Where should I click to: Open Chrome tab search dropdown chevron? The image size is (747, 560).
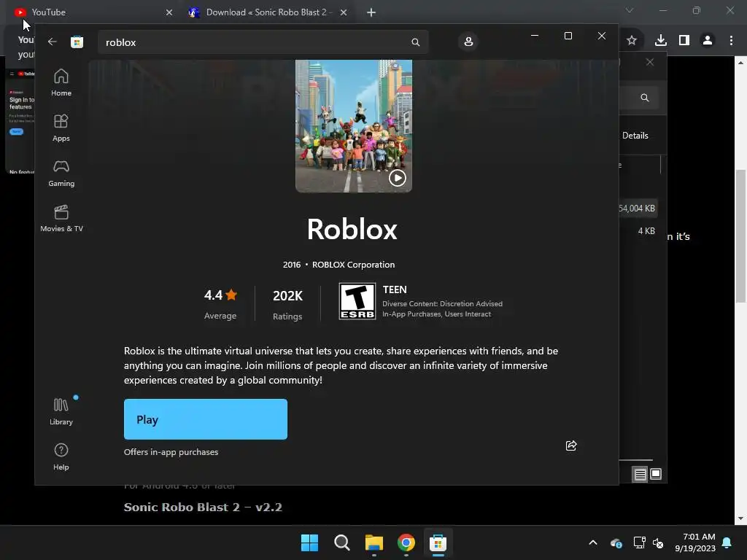click(630, 10)
